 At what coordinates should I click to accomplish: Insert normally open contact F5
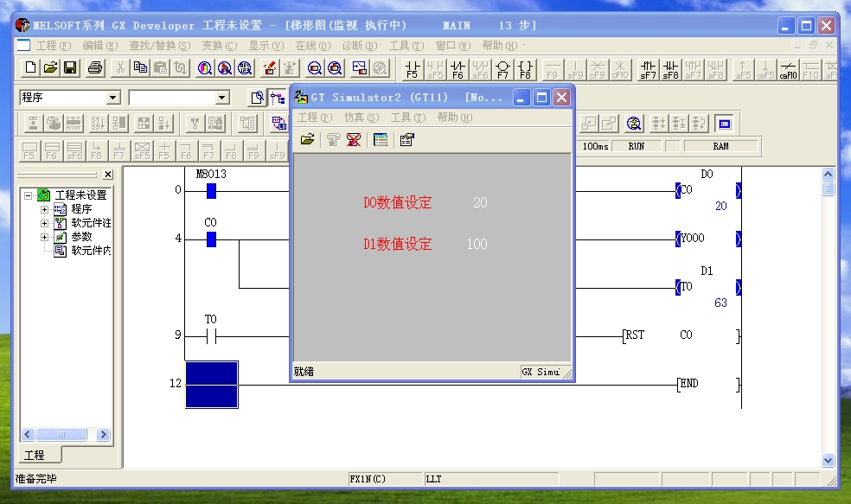[413, 69]
